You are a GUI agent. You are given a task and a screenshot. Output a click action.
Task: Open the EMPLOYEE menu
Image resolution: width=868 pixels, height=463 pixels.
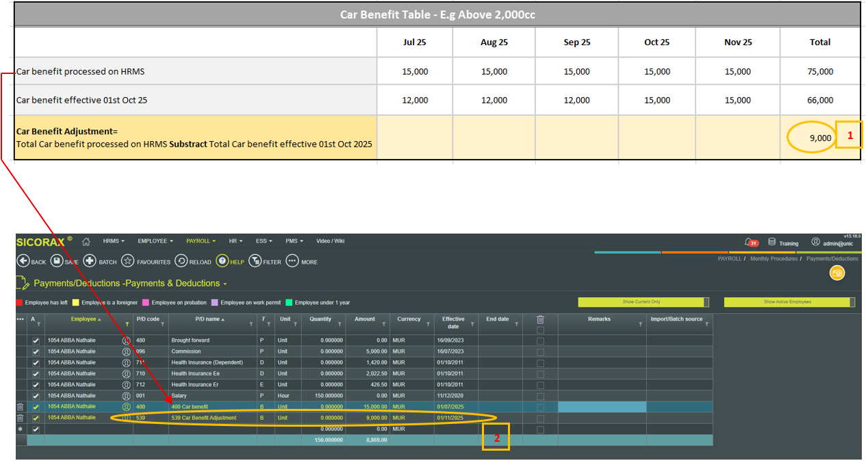[155, 241]
